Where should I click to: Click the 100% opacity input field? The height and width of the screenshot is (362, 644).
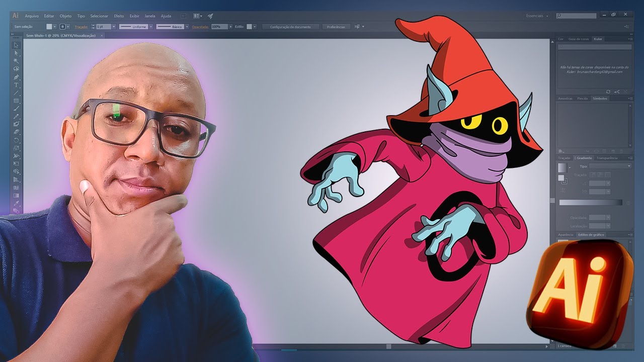219,27
